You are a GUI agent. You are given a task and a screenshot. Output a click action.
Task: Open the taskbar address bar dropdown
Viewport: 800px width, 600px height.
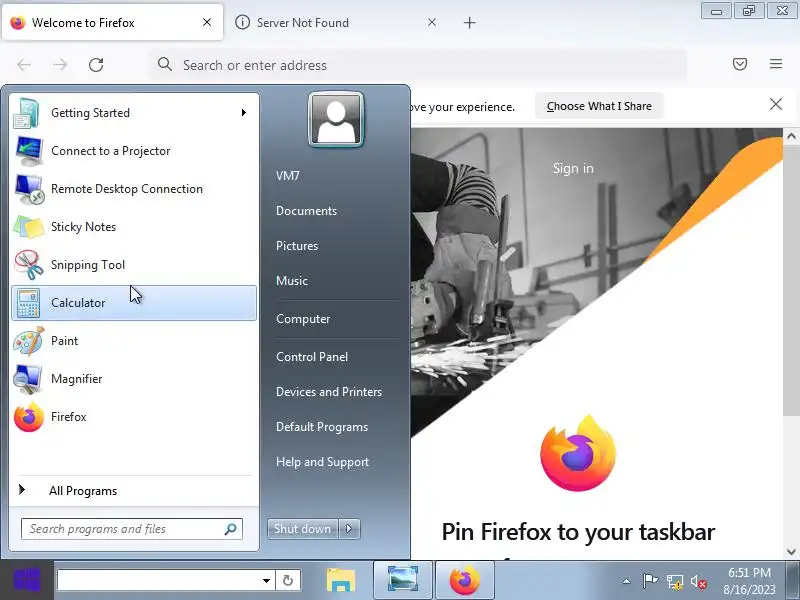(266, 581)
